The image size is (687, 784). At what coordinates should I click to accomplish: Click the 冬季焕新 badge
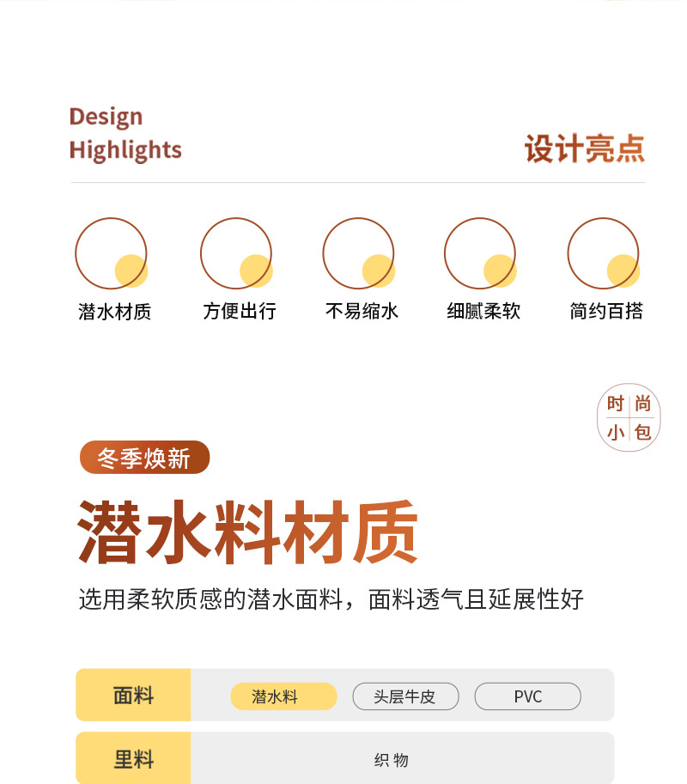[144, 458]
